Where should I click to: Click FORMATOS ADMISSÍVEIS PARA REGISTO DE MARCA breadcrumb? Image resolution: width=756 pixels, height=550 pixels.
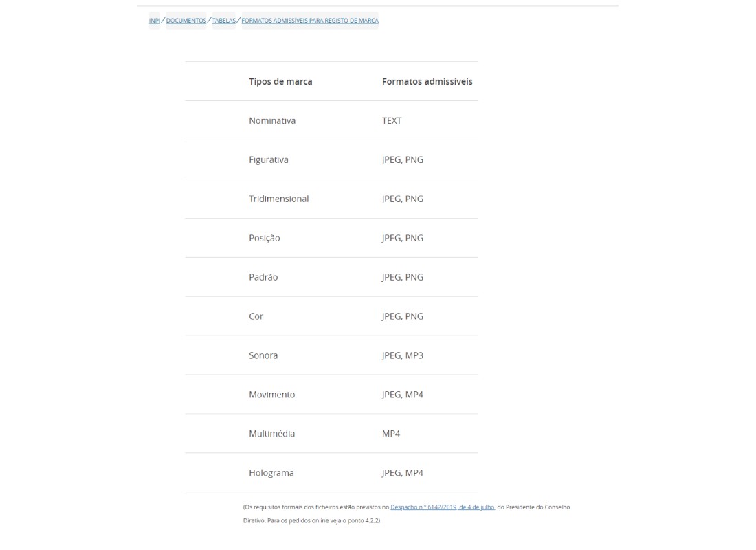pos(310,20)
